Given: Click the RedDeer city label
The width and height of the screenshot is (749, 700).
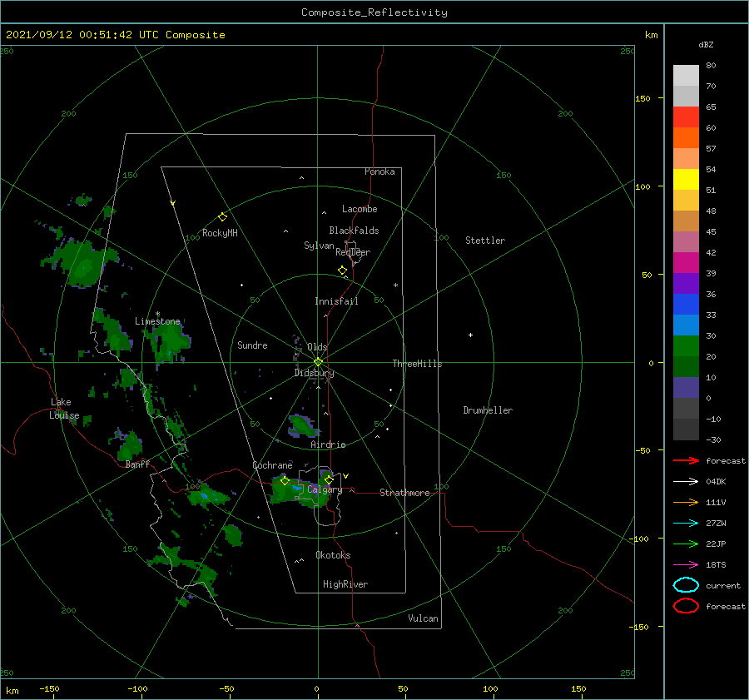Looking at the screenshot, I should pyautogui.click(x=353, y=252).
